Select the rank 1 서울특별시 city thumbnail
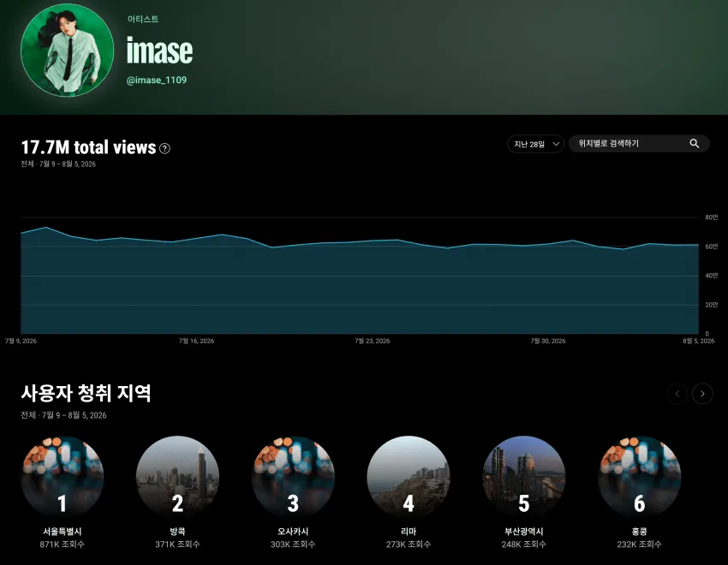 (x=63, y=477)
